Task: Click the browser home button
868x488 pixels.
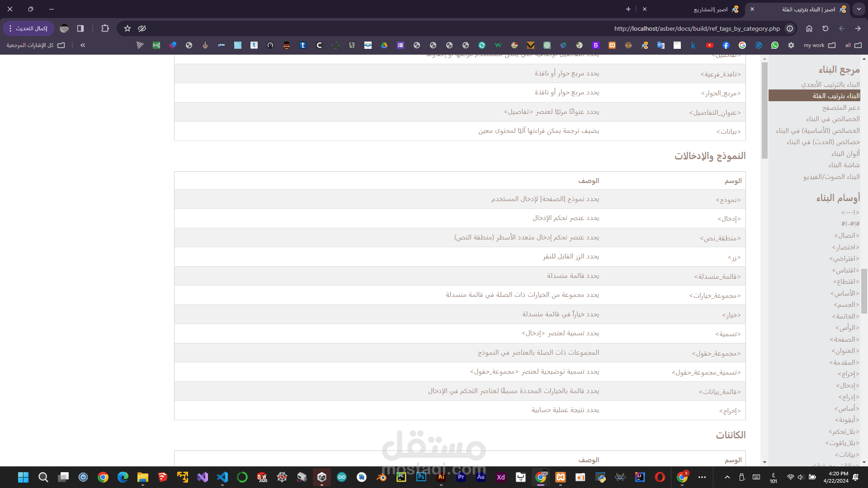Action: click(809, 28)
